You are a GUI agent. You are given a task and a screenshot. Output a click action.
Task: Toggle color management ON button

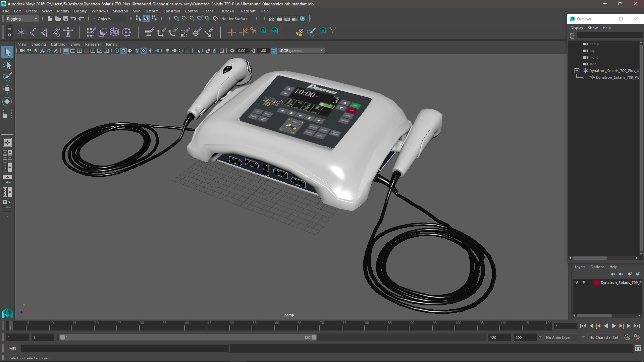pos(274,51)
